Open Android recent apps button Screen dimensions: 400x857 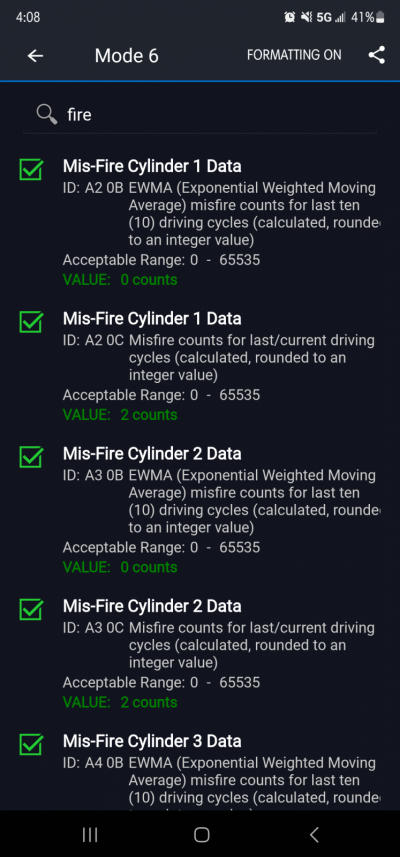coord(90,834)
